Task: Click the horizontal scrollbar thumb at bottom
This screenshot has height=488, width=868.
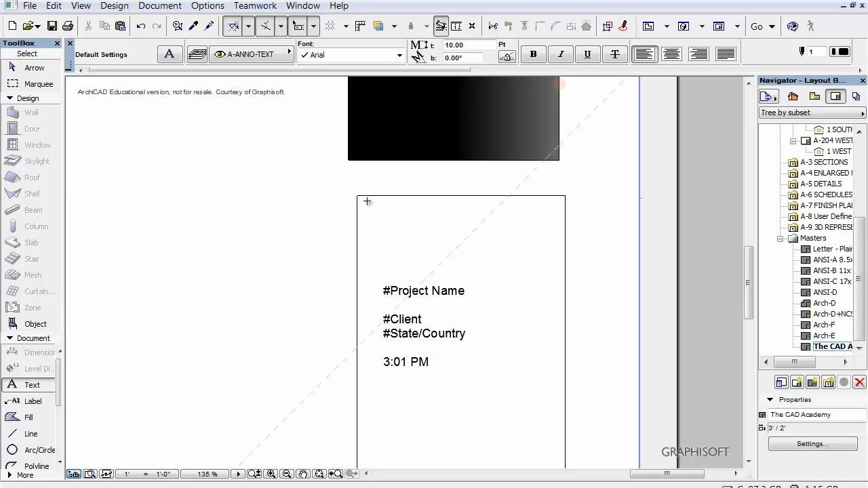Action: point(667,473)
